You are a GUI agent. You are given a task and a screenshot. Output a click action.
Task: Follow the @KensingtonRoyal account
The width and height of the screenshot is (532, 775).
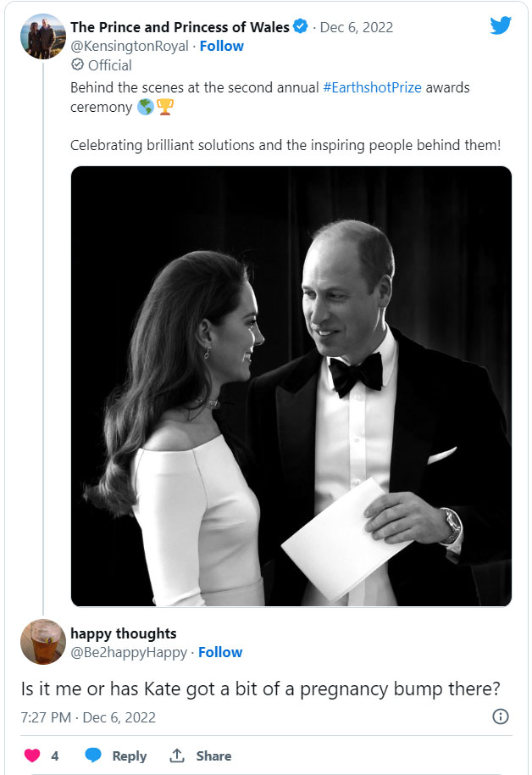pyautogui.click(x=222, y=46)
